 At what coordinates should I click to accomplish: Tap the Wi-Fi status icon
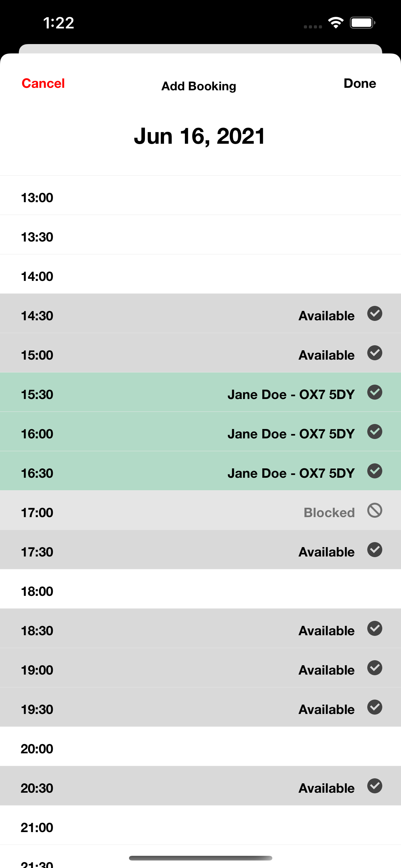click(335, 23)
